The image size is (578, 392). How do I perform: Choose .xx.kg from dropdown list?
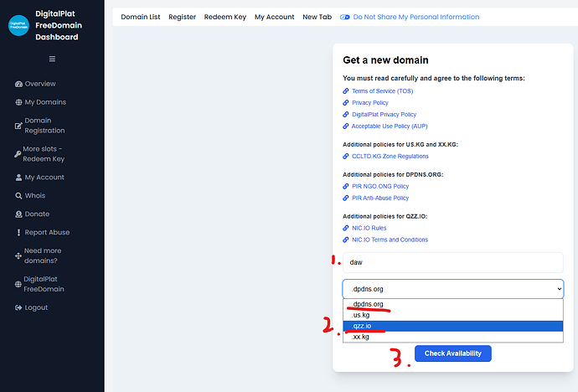click(x=453, y=337)
